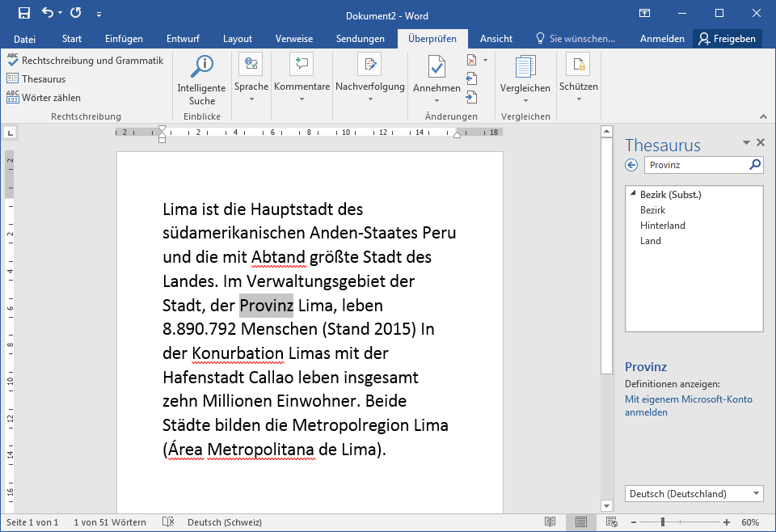Image resolution: width=776 pixels, height=532 pixels.
Task: Collapse the ribbon with the chevron arrow
Action: 763,116
